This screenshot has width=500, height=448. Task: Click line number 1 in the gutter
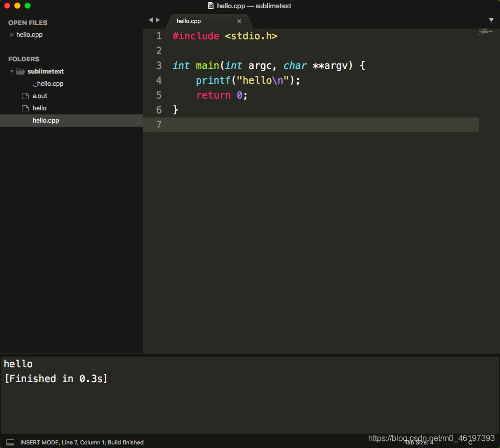point(159,36)
